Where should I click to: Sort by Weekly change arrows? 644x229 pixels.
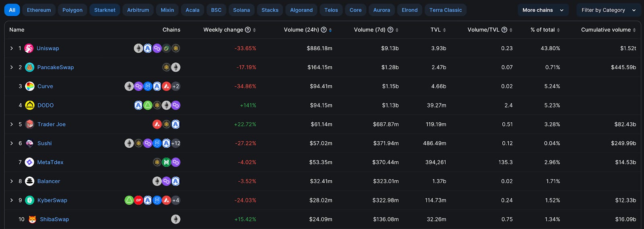254,30
